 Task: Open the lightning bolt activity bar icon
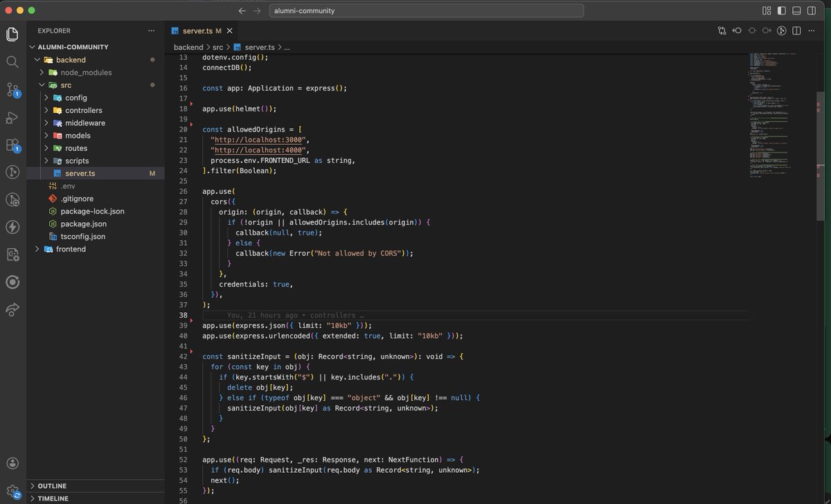(x=12, y=226)
